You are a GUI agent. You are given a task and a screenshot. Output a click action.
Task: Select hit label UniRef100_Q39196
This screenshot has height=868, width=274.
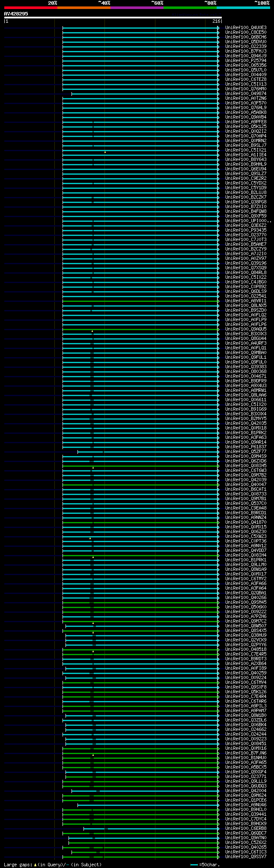click(246, 263)
